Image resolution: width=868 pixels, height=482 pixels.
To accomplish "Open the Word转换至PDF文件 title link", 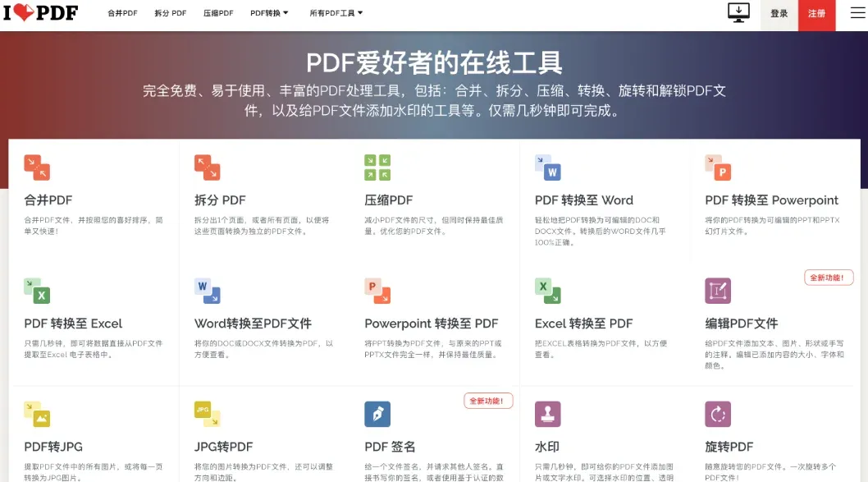I will tap(253, 324).
